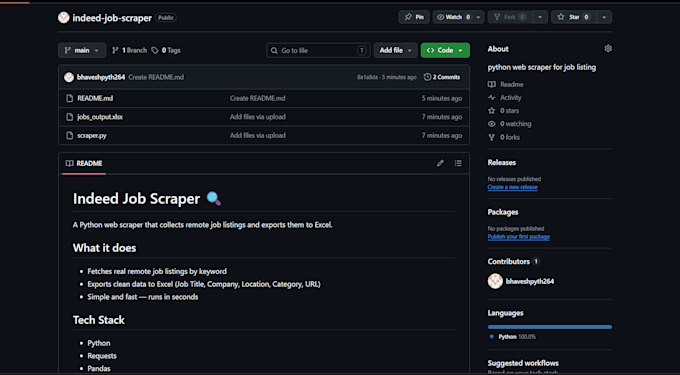680x375 pixels.
Task: Click the committer avatar in the commit header
Action: click(69, 77)
